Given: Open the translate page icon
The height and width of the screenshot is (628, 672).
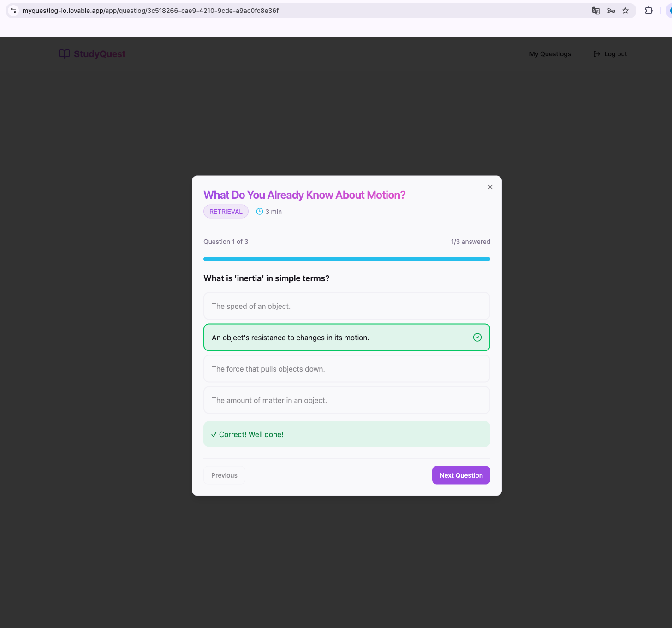Looking at the screenshot, I should point(596,11).
